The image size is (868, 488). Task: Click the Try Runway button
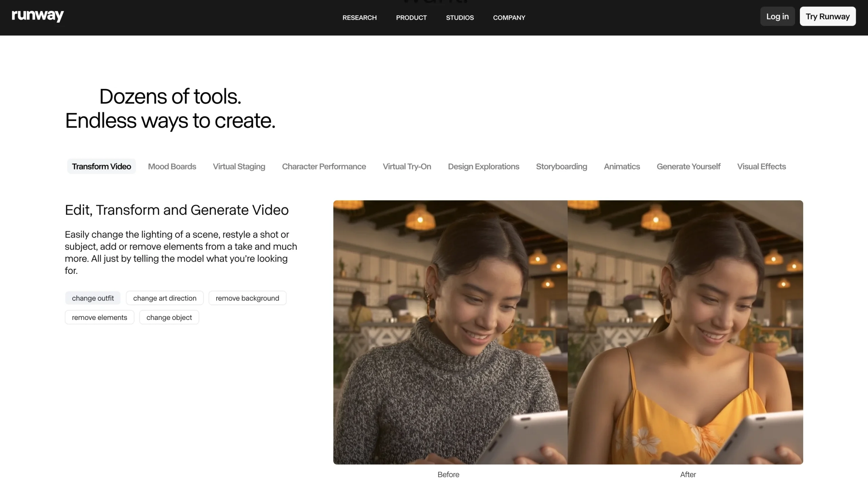[x=827, y=16]
